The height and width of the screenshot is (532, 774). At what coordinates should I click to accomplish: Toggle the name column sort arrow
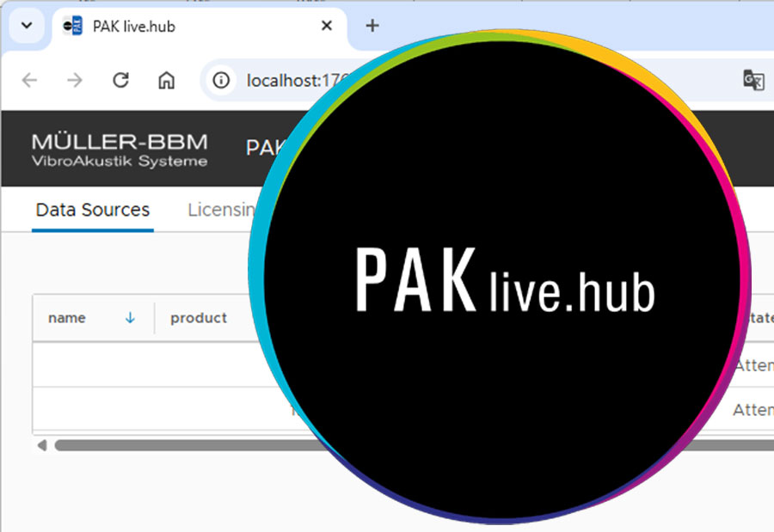click(x=131, y=318)
